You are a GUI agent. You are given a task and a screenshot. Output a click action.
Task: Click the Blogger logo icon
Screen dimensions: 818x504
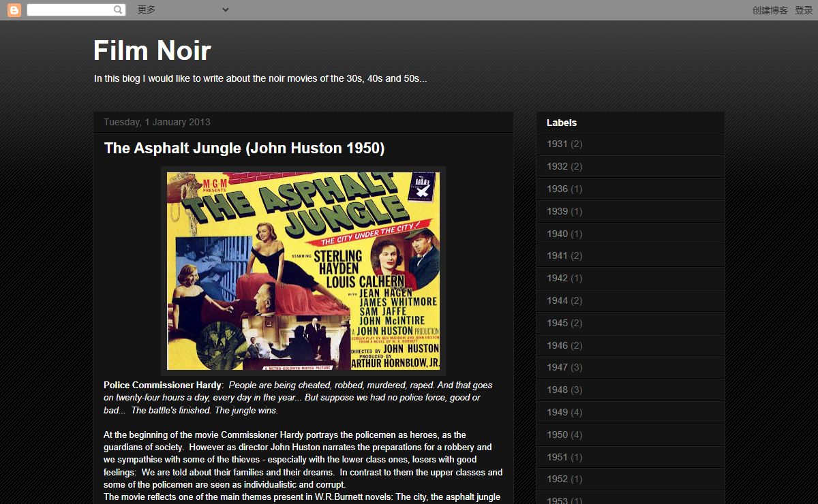(14, 10)
